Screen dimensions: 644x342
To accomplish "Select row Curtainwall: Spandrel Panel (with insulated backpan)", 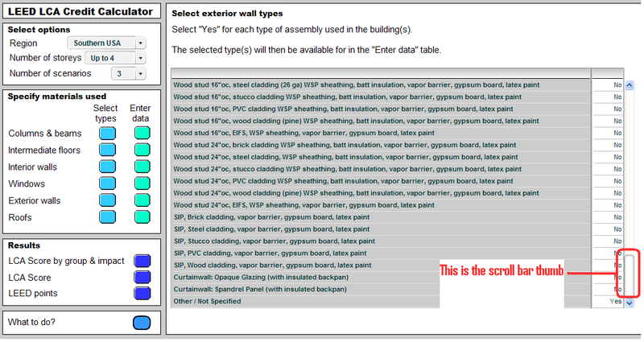I will tap(381, 289).
